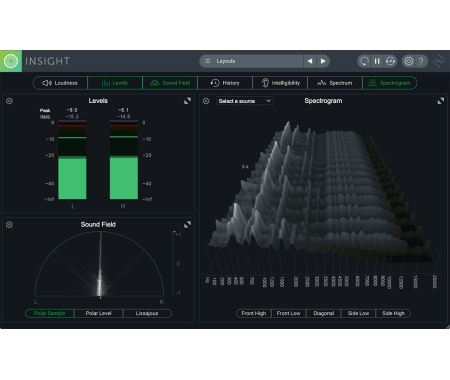
Task: Click the reset meters circular icon
Action: pyautogui.click(x=364, y=61)
